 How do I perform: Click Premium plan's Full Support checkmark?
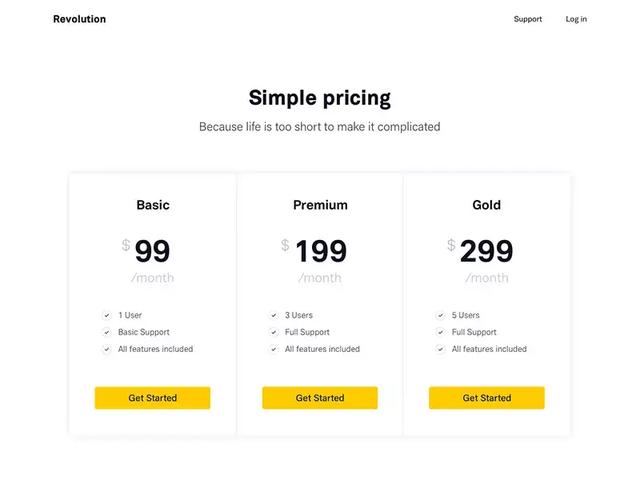273,332
